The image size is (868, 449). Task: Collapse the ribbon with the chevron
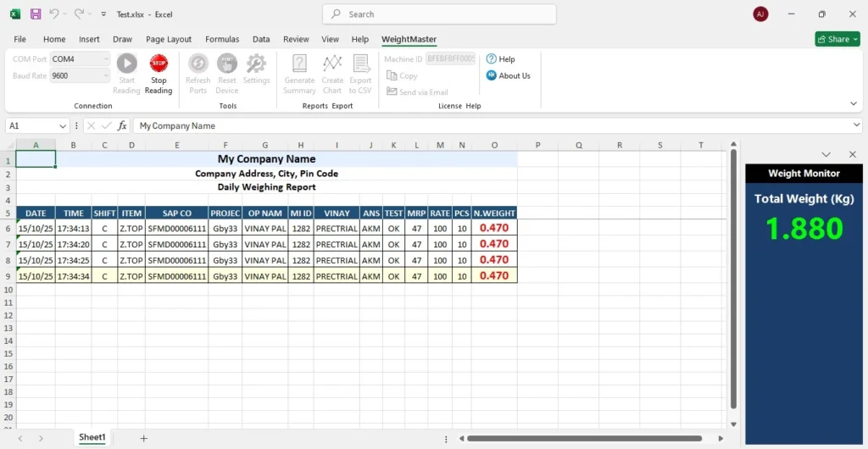(854, 103)
